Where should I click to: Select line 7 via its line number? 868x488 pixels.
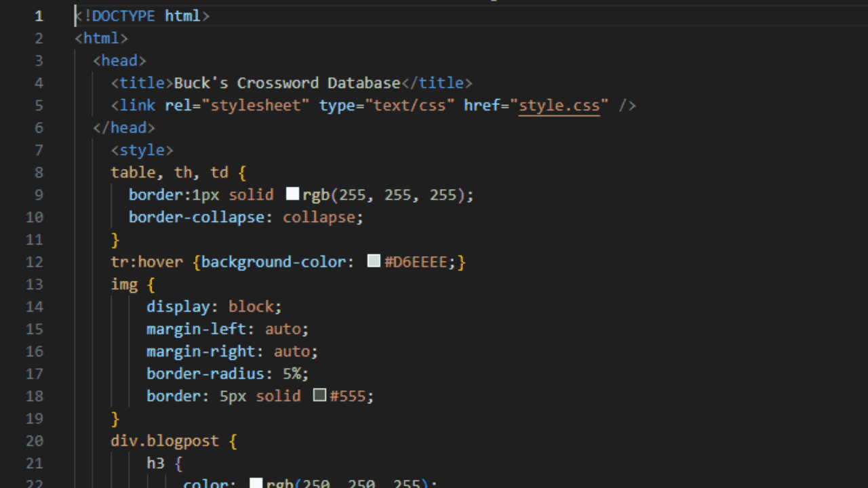[38, 150]
